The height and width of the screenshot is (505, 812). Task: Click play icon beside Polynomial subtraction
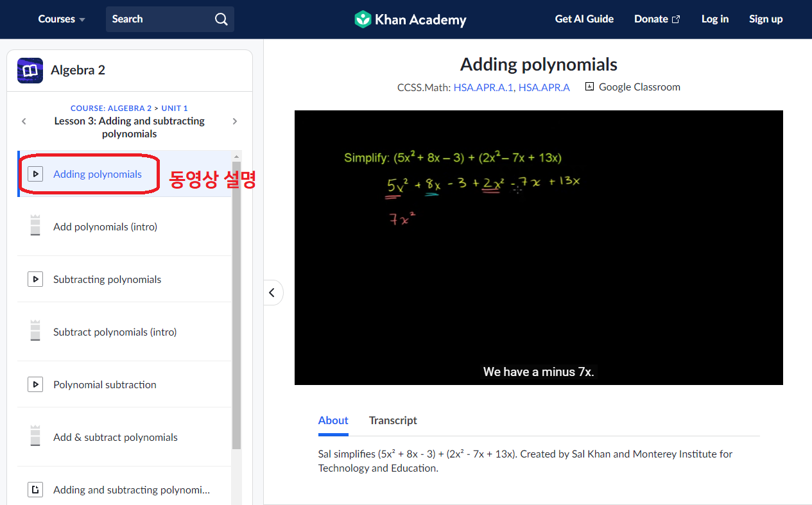(x=35, y=384)
